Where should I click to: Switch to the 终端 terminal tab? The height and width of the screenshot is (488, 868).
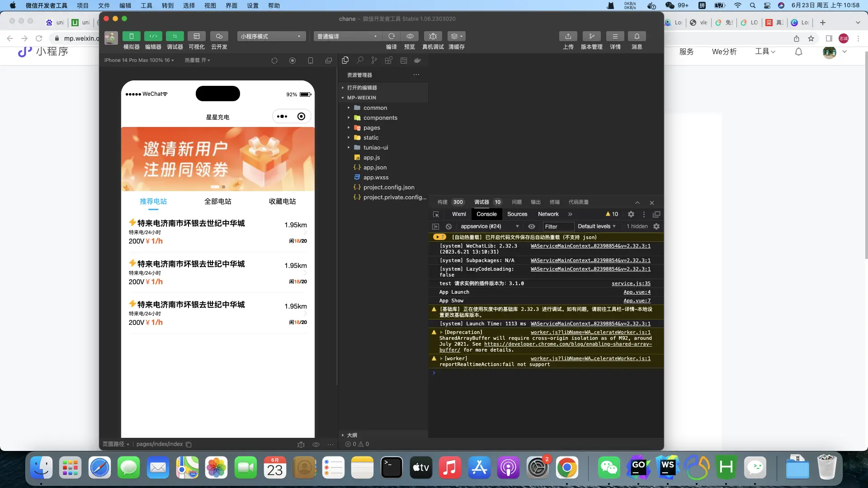555,202
